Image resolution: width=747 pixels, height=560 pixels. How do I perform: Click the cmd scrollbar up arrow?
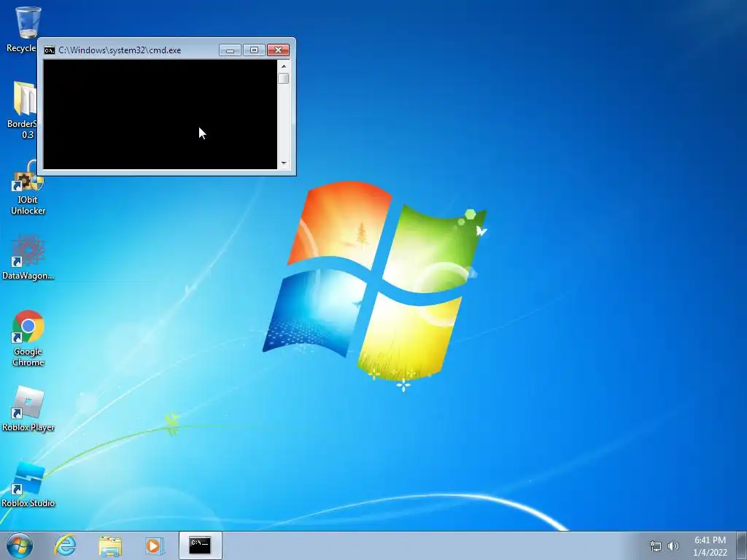click(284, 66)
